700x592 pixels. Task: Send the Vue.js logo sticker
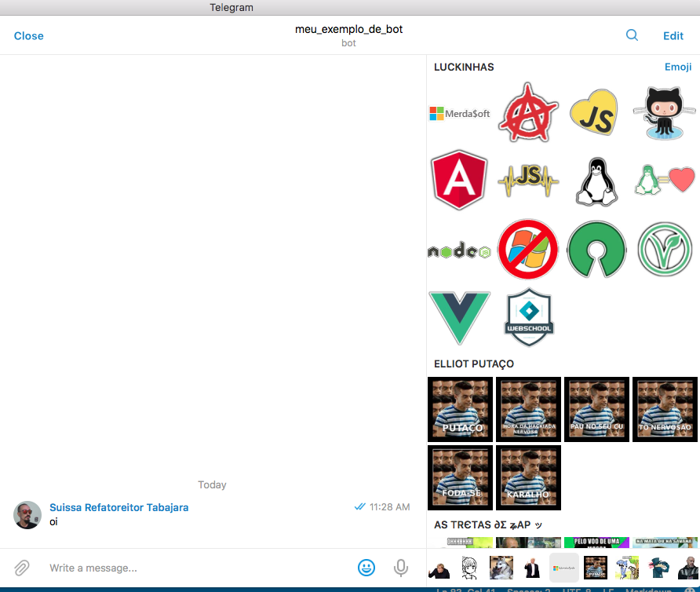459,318
